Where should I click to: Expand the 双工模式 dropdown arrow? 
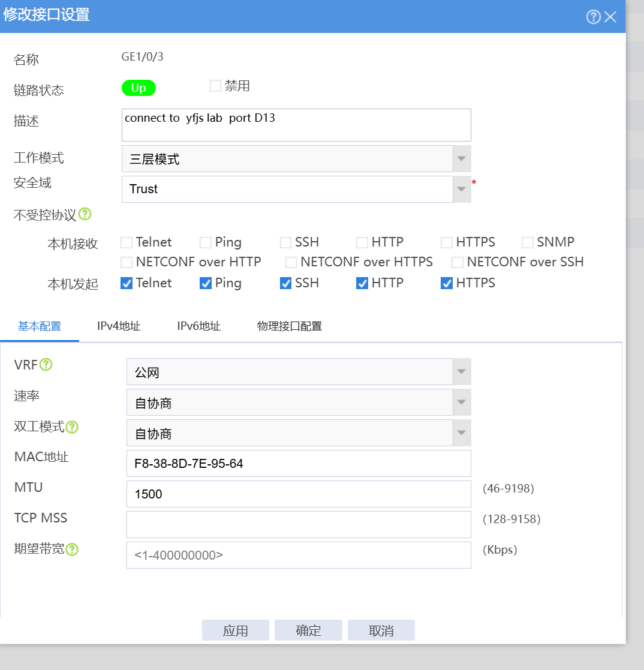point(462,432)
